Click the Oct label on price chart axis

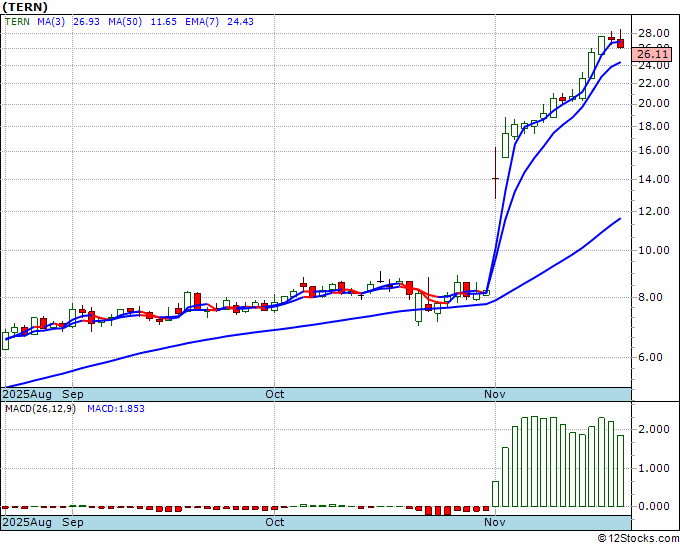point(275,395)
